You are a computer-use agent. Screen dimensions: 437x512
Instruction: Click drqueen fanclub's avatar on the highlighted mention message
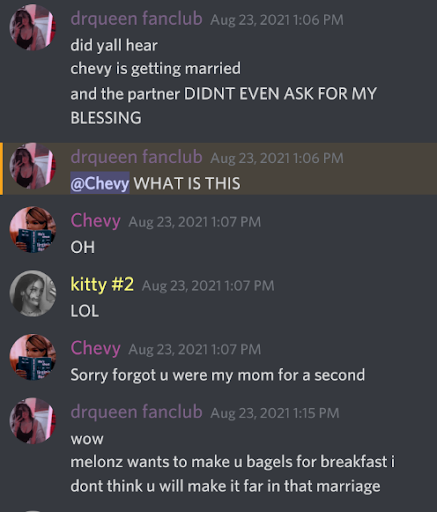33,166
